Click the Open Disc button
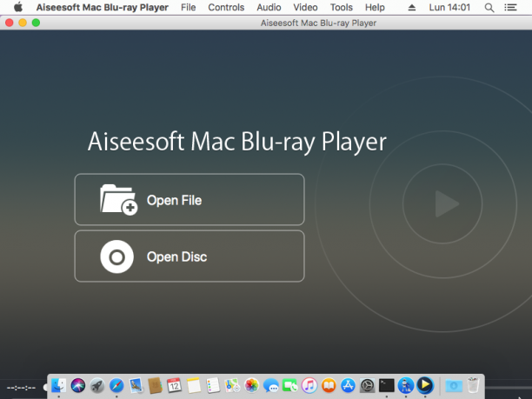Viewport: 532px width, 399px height. (x=190, y=256)
